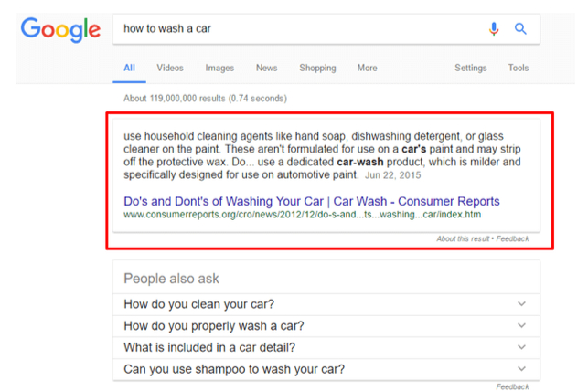Click the blue magnifier search icon

(520, 28)
